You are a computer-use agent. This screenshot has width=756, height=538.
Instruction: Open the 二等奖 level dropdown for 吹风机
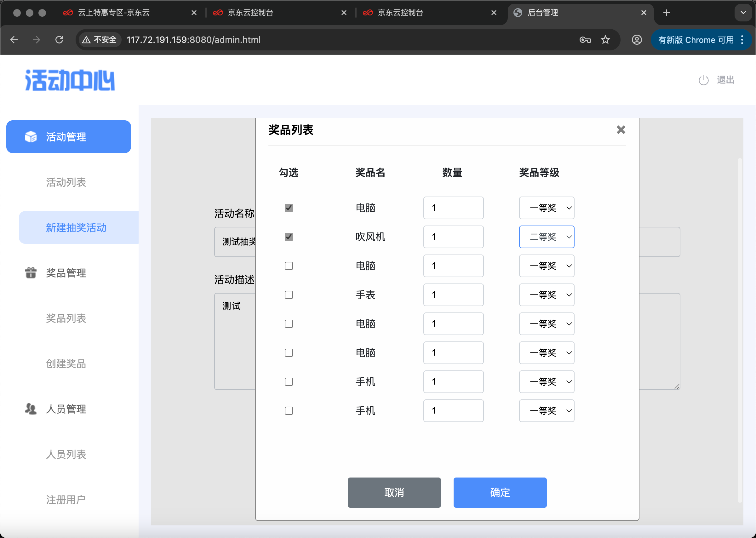point(546,237)
